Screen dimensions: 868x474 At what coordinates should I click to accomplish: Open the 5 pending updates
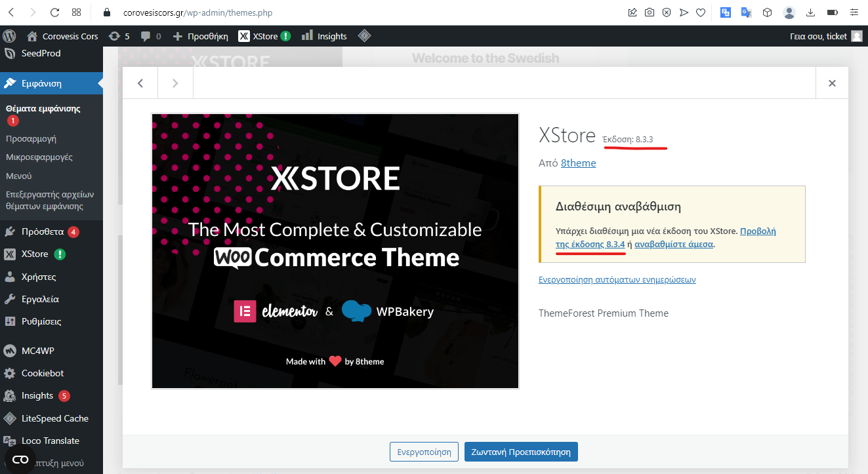point(119,36)
